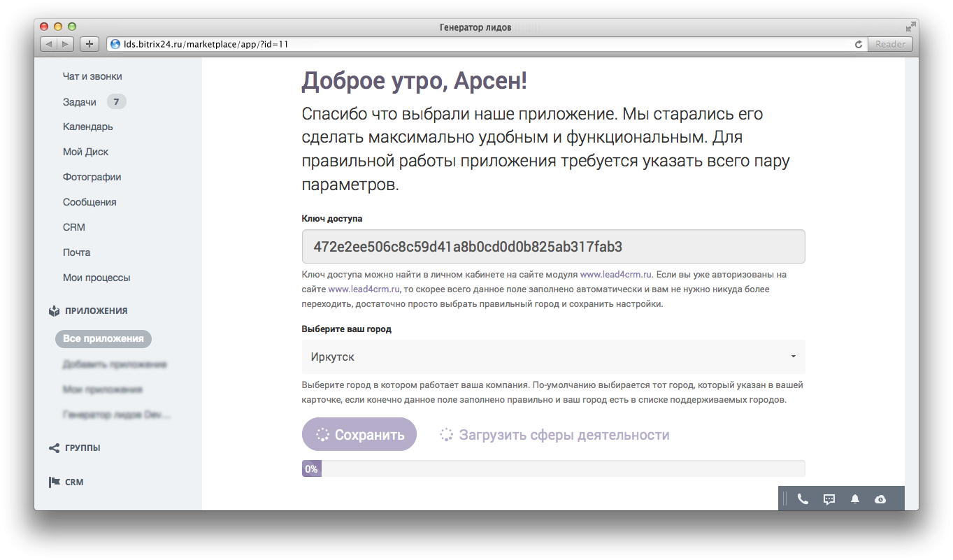Reload the page with the refresh icon
This screenshot has width=953, height=560.
pyautogui.click(x=858, y=43)
